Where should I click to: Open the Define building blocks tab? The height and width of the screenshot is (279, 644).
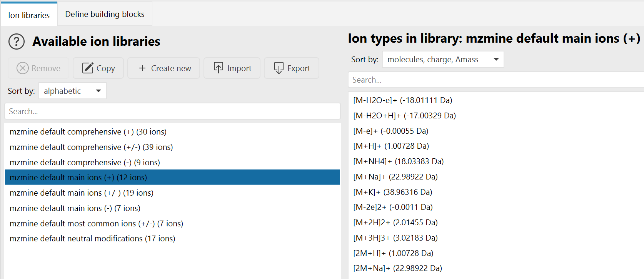click(x=105, y=14)
